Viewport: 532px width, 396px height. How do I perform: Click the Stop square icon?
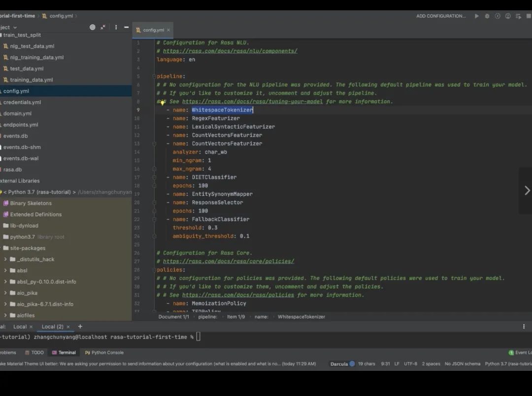click(529, 16)
